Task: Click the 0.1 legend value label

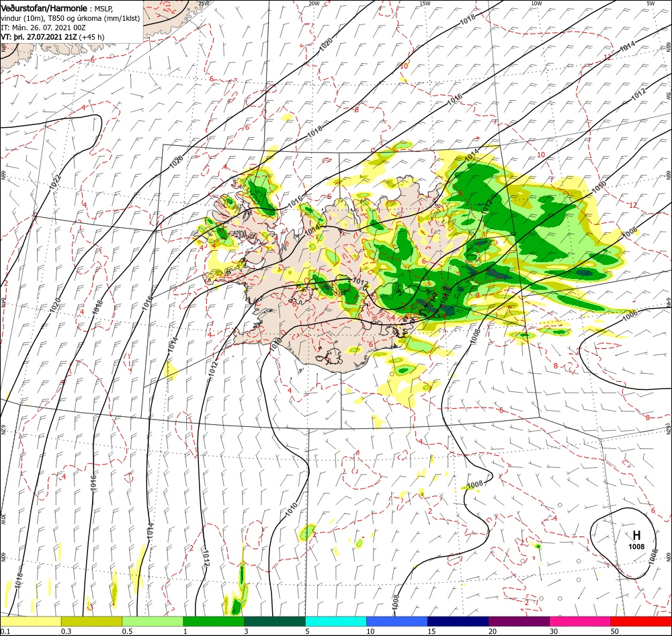Action: (x=5, y=631)
